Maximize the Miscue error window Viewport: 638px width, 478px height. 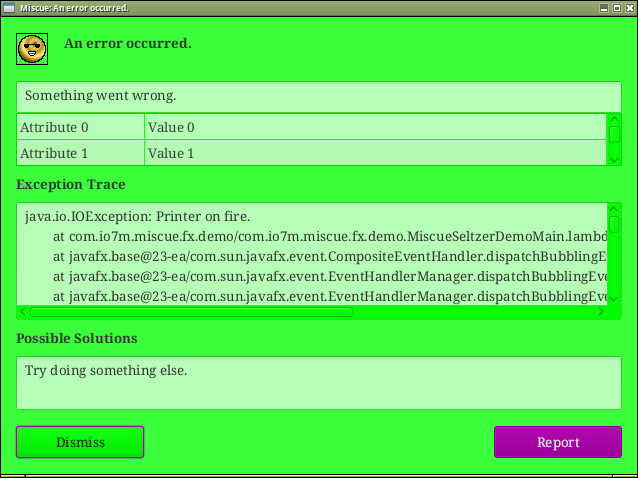pyautogui.click(x=617, y=8)
